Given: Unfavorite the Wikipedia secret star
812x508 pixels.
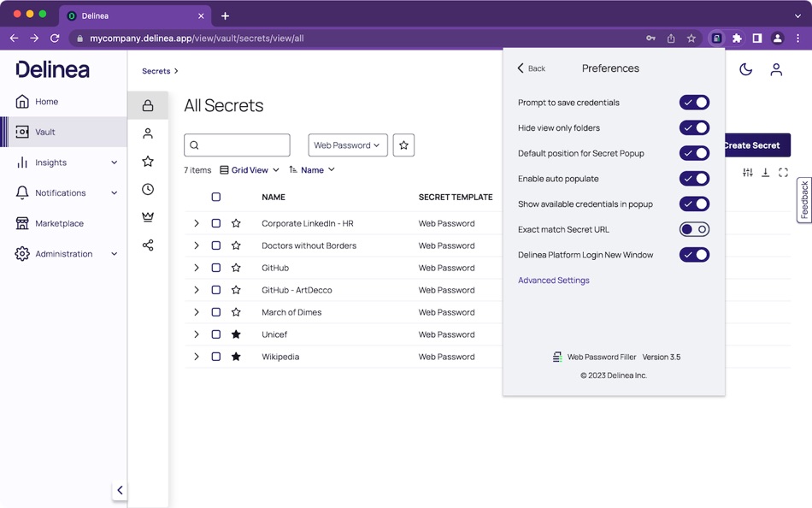Looking at the screenshot, I should pos(236,357).
